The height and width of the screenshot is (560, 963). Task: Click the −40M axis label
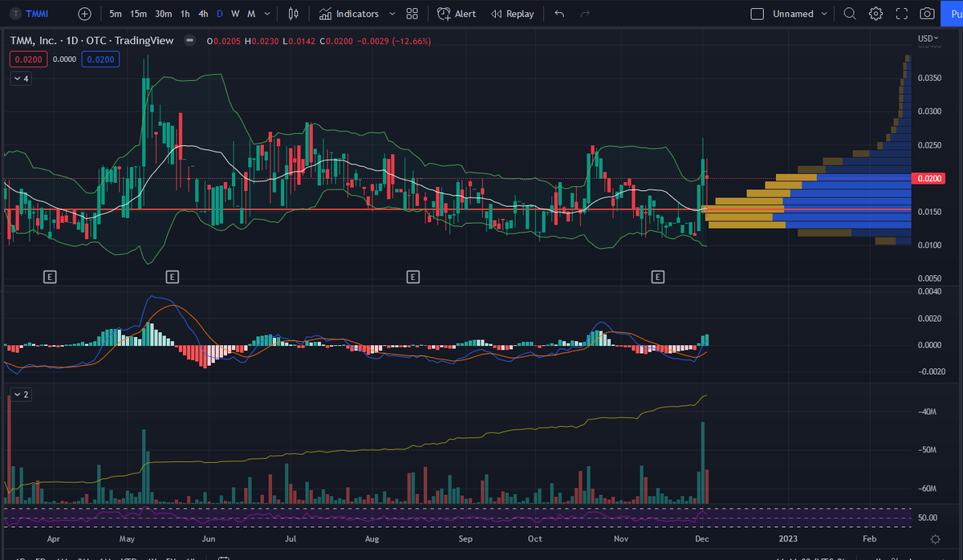[x=928, y=412]
